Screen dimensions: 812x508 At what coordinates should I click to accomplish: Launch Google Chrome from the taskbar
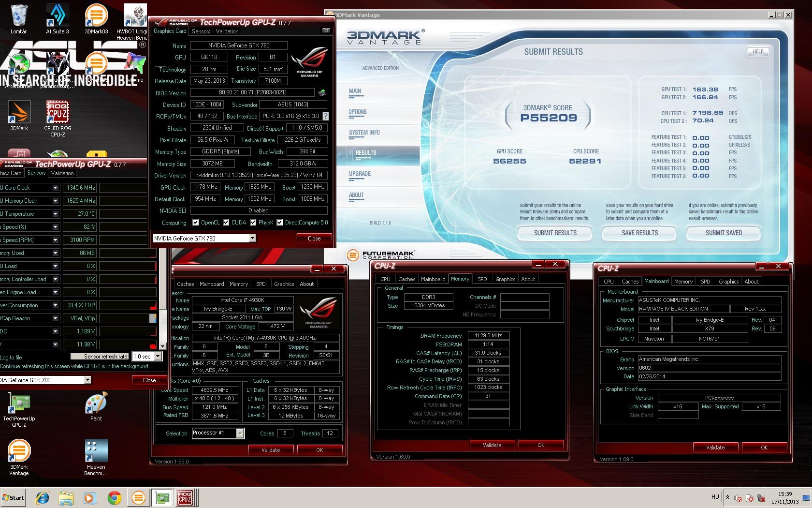pos(114,497)
